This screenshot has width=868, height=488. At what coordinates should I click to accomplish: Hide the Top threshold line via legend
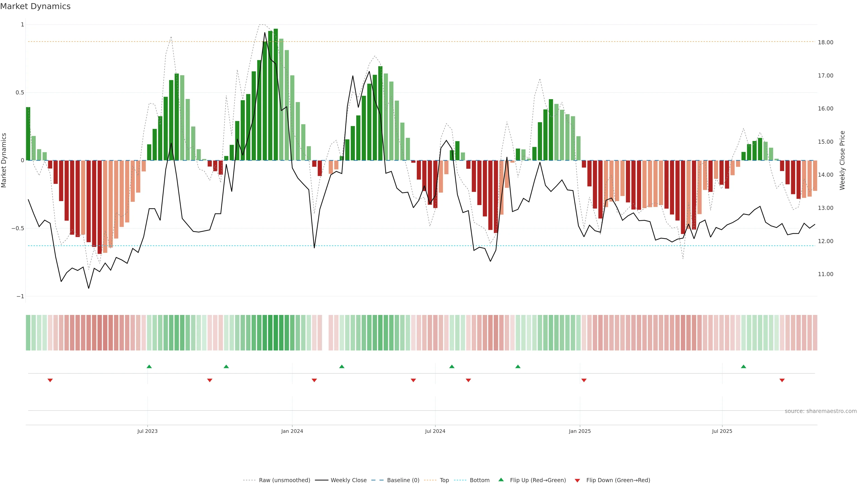click(444, 480)
